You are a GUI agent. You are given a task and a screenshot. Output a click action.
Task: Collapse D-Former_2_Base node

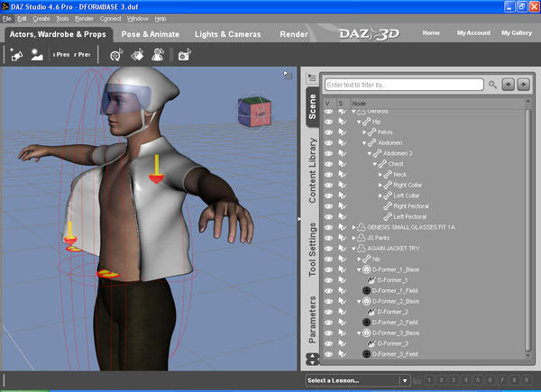pyautogui.click(x=359, y=301)
